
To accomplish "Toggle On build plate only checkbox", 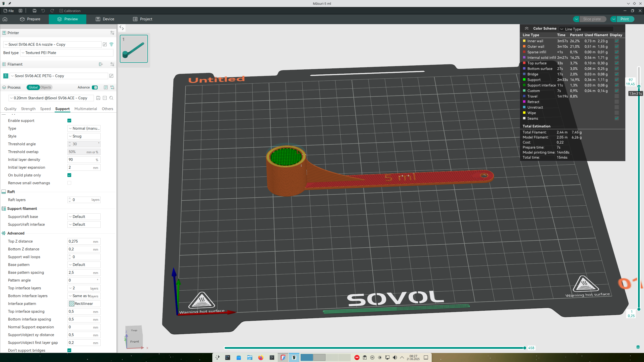I will coord(69,175).
